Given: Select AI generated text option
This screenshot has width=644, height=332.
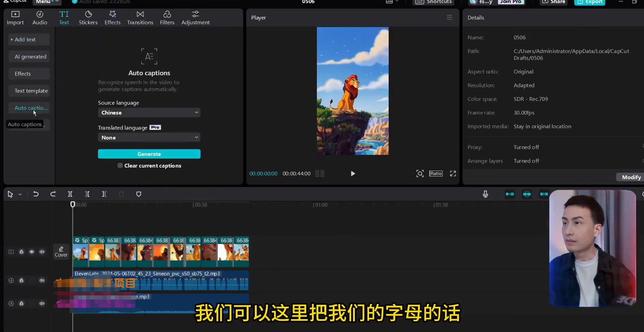Looking at the screenshot, I should [29, 56].
